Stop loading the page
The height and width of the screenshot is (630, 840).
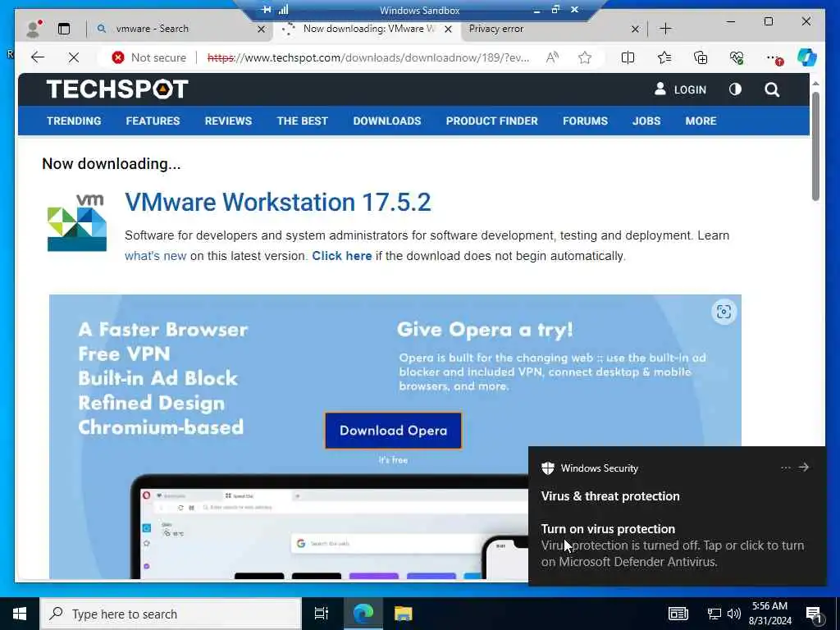coord(73,57)
